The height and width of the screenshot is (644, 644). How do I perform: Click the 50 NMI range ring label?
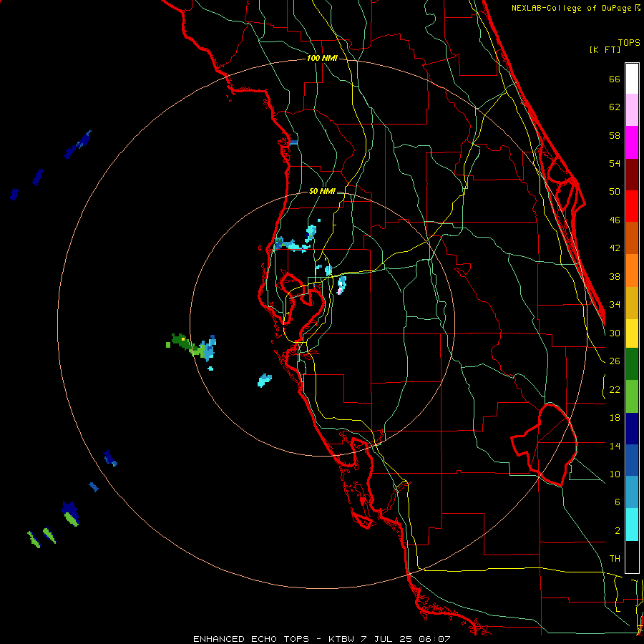point(322,191)
